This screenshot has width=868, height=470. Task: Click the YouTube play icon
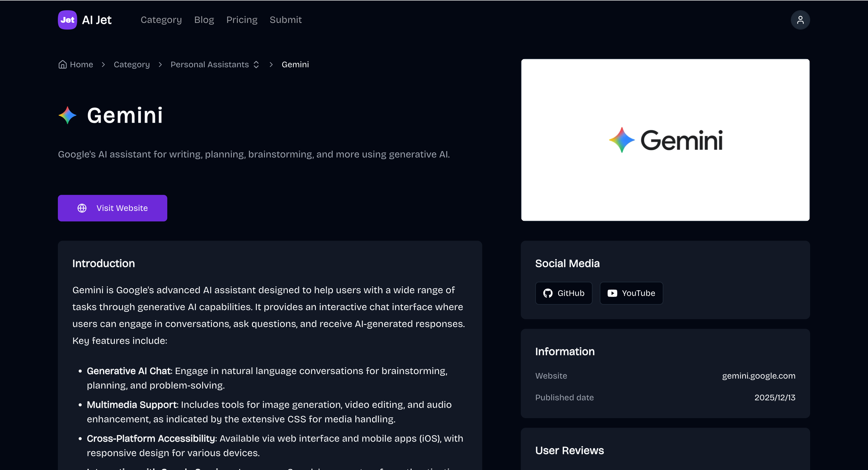click(x=612, y=293)
